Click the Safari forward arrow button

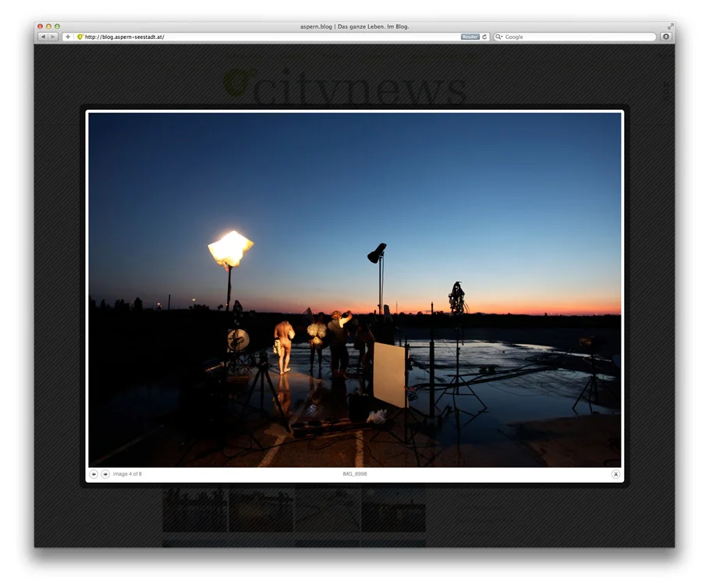[53, 37]
